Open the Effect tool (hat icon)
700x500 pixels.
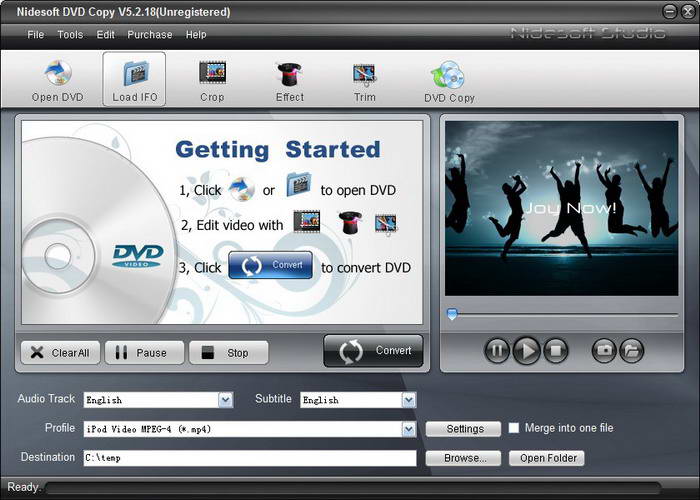tap(290, 80)
